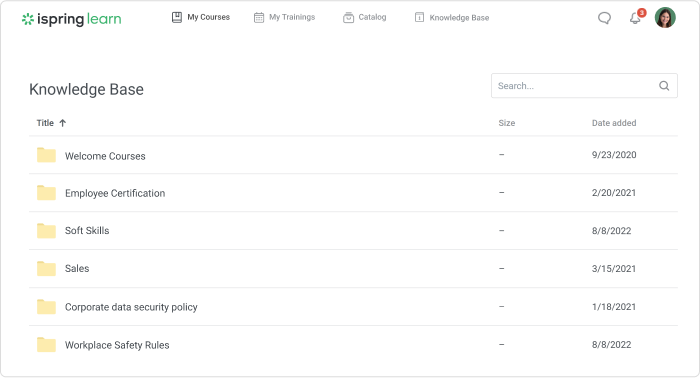The width and height of the screenshot is (700, 378).
Task: Open the Soft Skills folder name
Action: coord(87,230)
